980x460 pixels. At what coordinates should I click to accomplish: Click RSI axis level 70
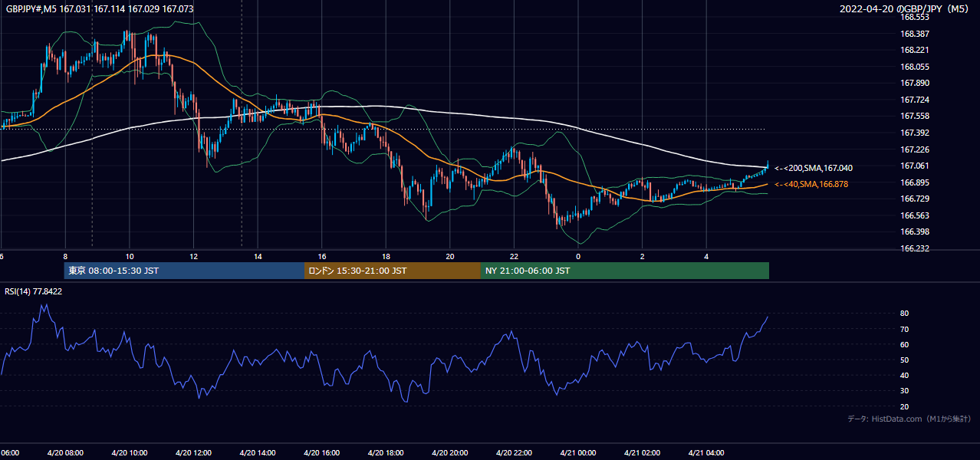tap(905, 329)
